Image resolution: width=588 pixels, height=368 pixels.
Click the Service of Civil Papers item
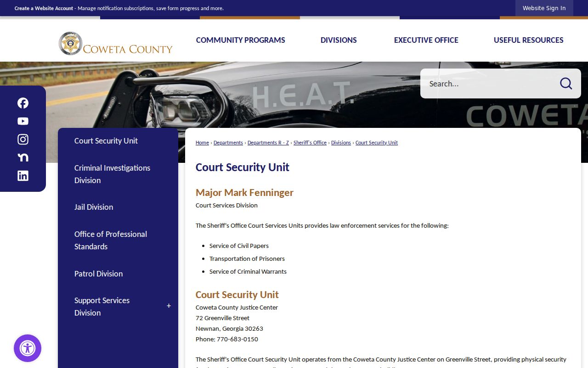[239, 246]
